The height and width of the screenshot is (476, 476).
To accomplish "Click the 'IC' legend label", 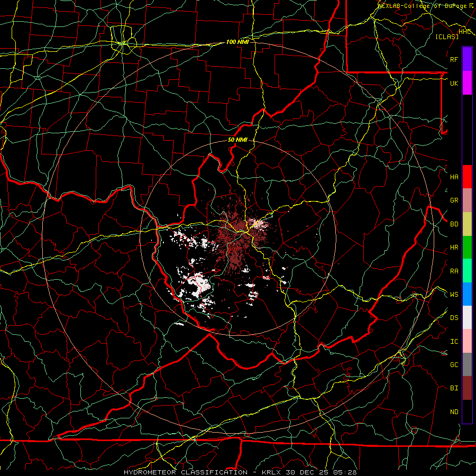I will (454, 342).
